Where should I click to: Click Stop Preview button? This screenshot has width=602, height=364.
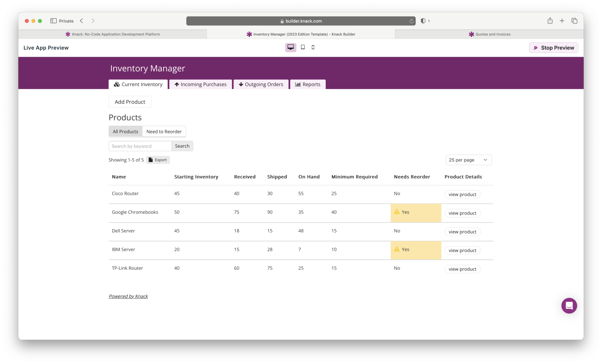pyautogui.click(x=553, y=48)
